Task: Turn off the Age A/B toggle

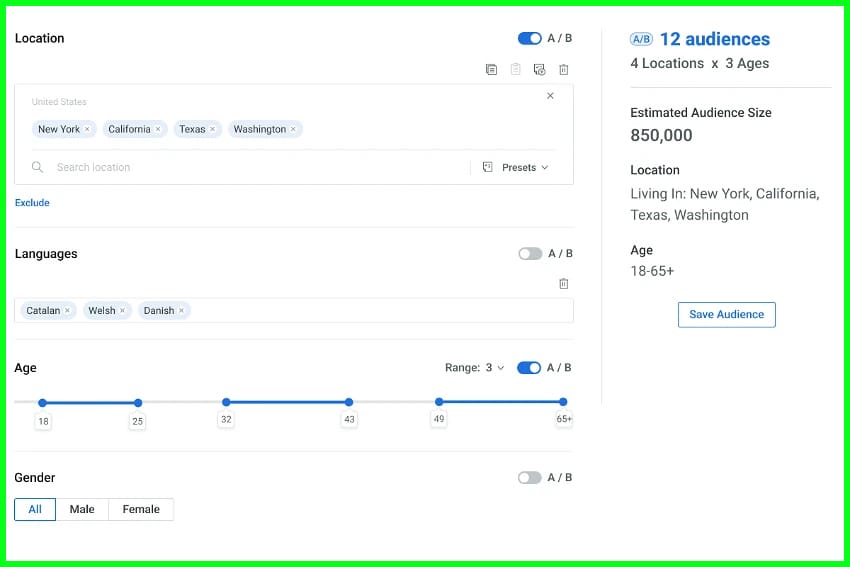Action: coord(529,368)
